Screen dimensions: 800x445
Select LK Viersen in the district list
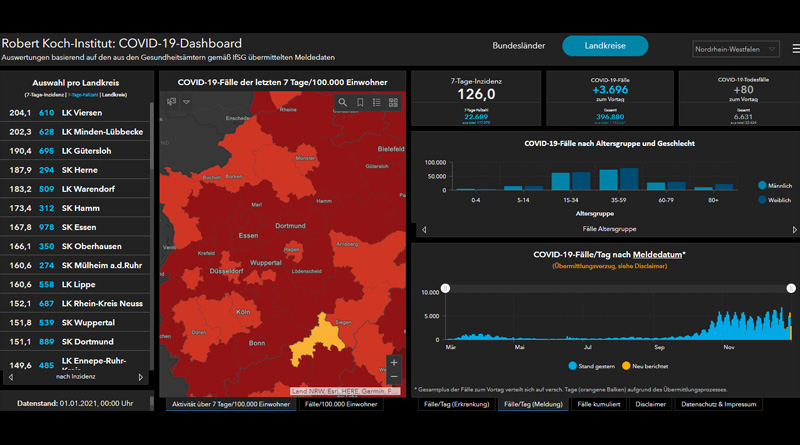pyautogui.click(x=75, y=113)
